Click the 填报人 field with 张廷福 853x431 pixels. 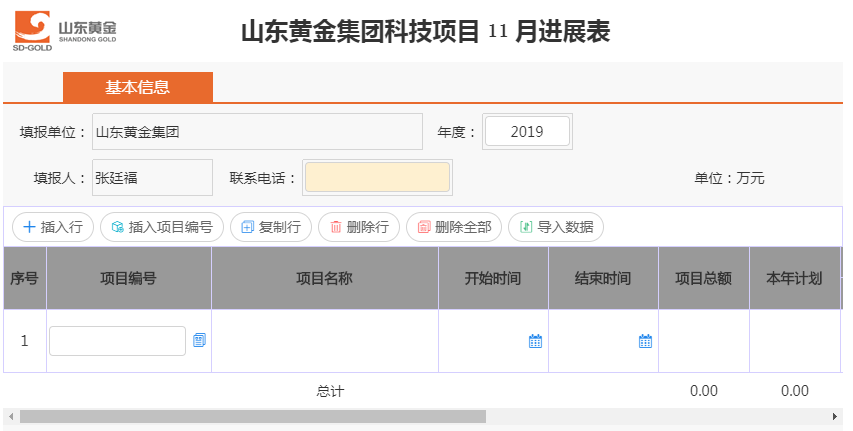[152, 178]
